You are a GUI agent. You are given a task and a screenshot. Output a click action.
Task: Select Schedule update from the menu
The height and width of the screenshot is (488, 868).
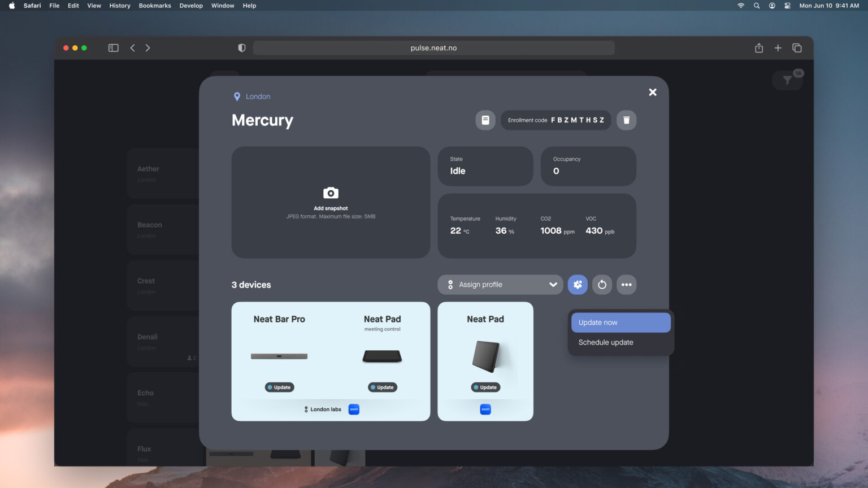[x=620, y=342]
